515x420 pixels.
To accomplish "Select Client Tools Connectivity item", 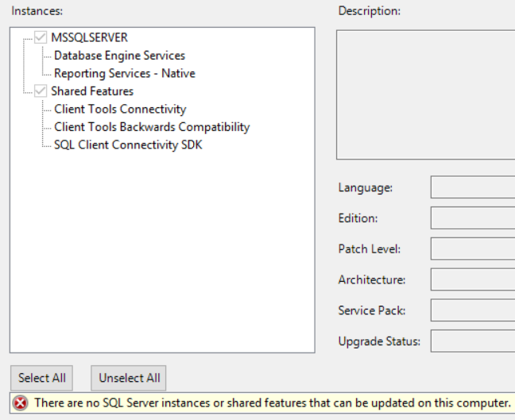I will pos(120,109).
